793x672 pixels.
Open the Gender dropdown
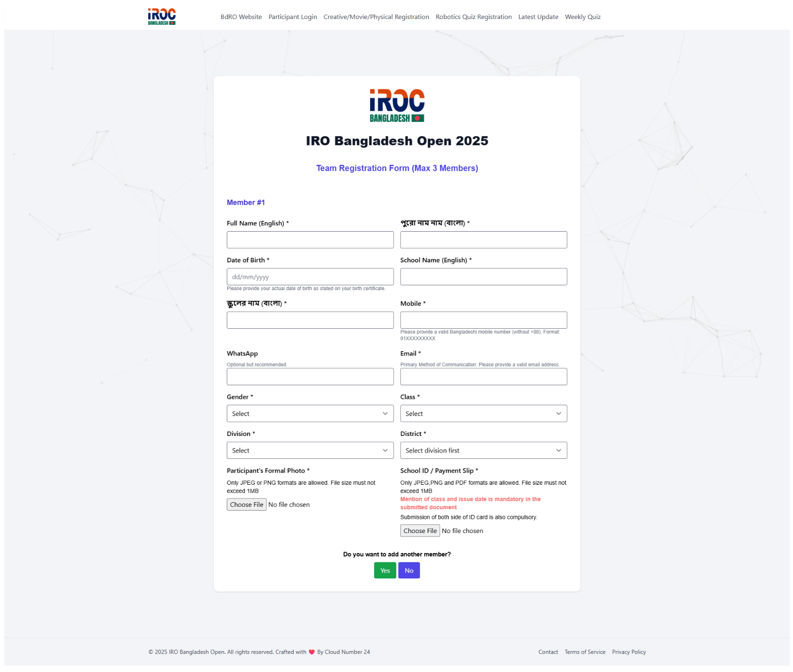pyautogui.click(x=310, y=414)
